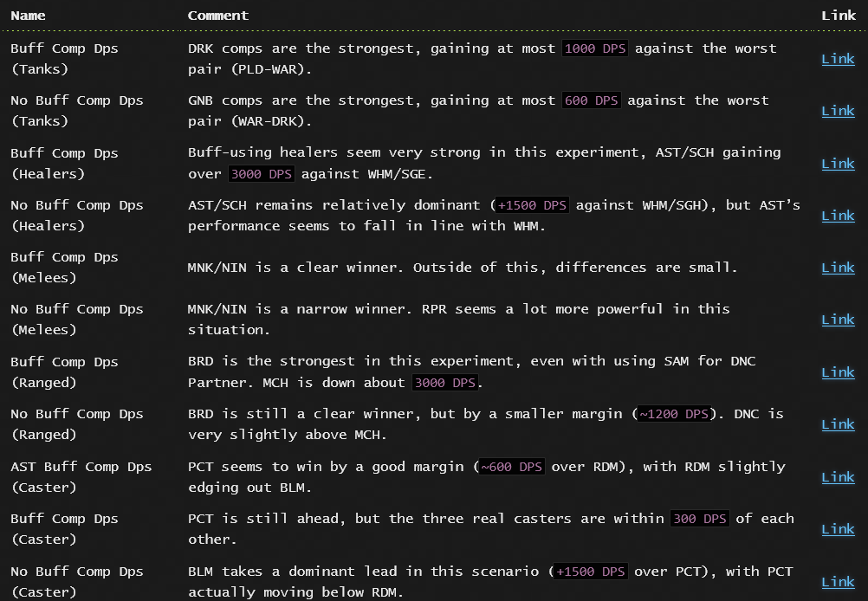Click '+1500 DPS' tag against WHM/SGH
This screenshot has width=868, height=601.
tap(532, 205)
